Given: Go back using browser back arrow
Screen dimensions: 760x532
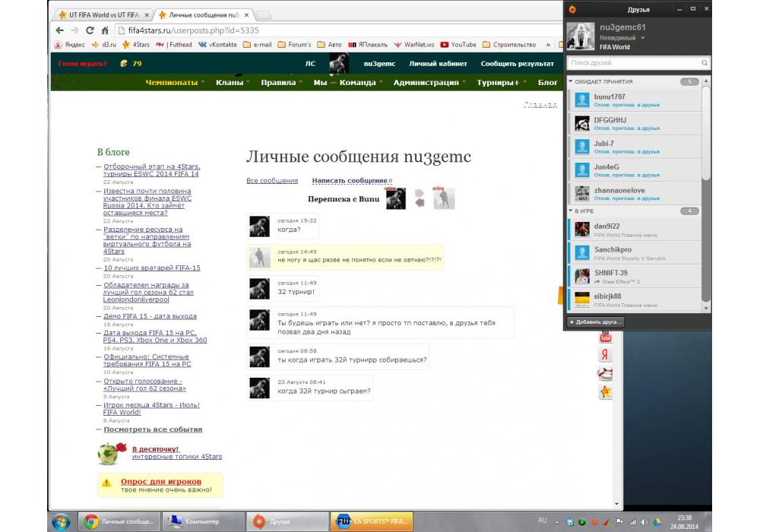Looking at the screenshot, I should tap(60, 30).
